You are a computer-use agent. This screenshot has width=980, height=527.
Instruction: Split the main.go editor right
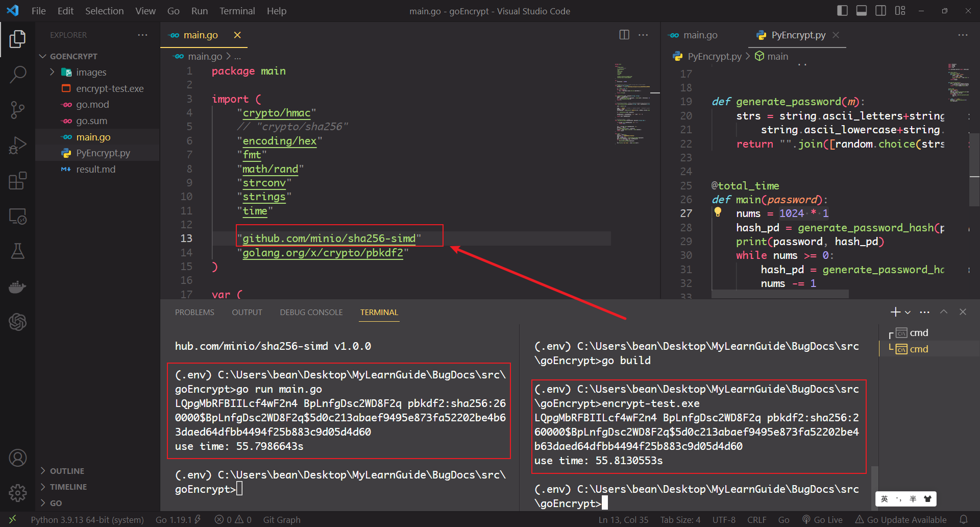(624, 35)
